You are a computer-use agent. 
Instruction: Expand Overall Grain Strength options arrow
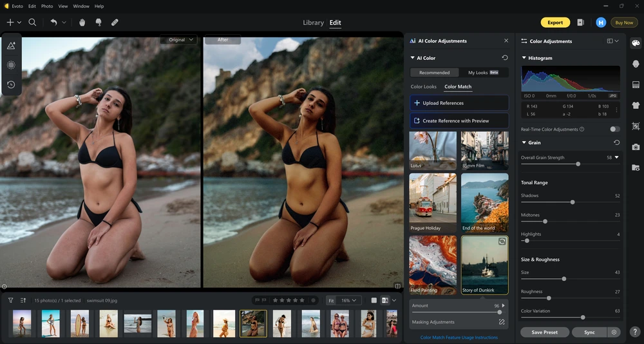click(x=616, y=157)
